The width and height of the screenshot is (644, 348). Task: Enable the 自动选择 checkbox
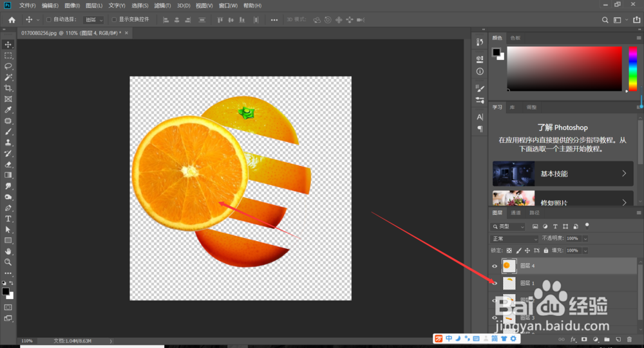pyautogui.click(x=48, y=19)
